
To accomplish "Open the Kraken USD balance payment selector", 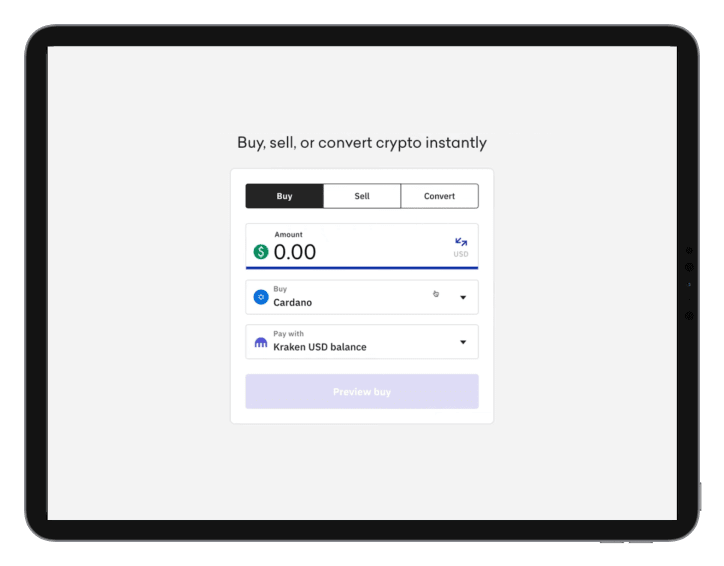I will point(361,342).
